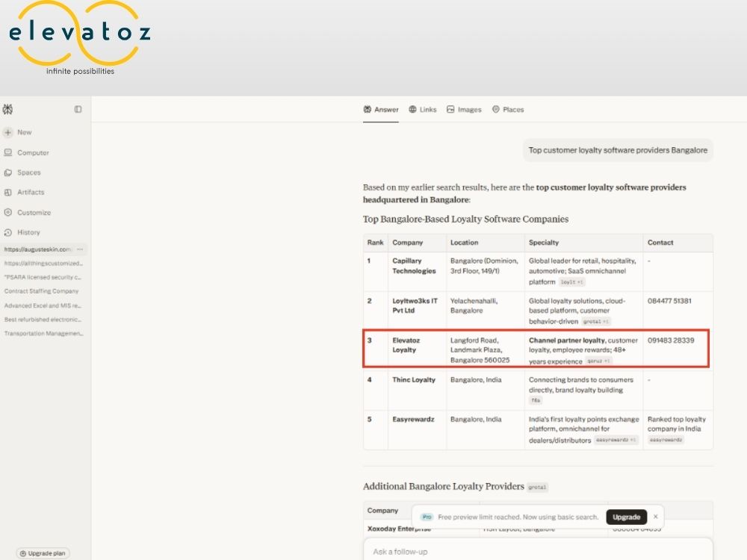The height and width of the screenshot is (560, 747).
Task: Click the Upgrade button in the banner
Action: coord(626,517)
